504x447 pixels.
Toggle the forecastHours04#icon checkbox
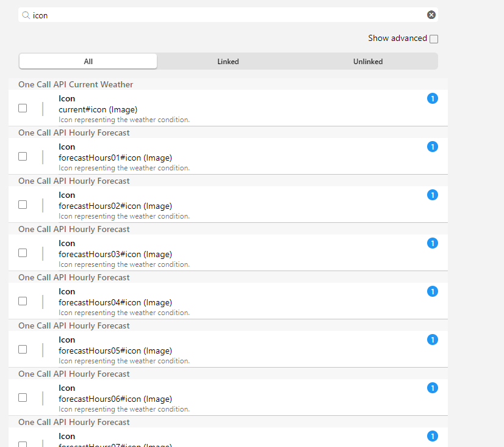tap(23, 301)
